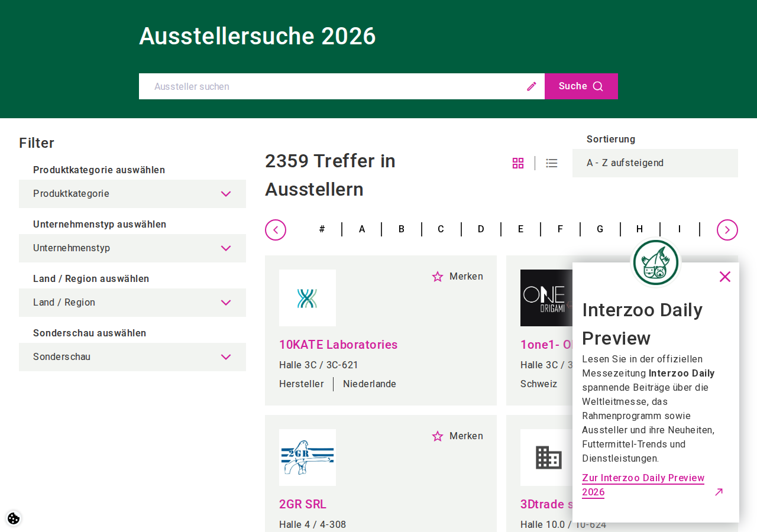This screenshot has width=757, height=532.
Task: Expand the Unternehmenstyp filter
Action: tap(132, 248)
